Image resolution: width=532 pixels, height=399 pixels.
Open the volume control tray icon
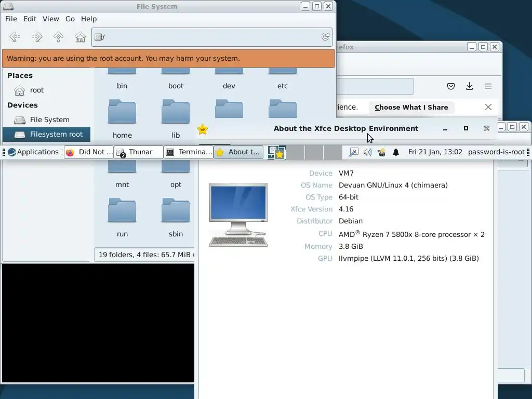(367, 152)
